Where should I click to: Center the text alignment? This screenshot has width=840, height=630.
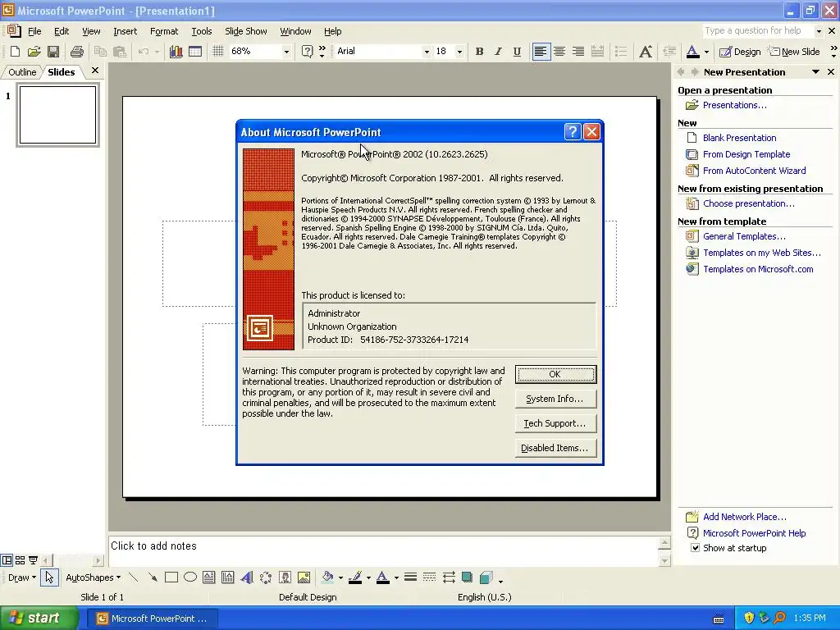click(x=559, y=52)
